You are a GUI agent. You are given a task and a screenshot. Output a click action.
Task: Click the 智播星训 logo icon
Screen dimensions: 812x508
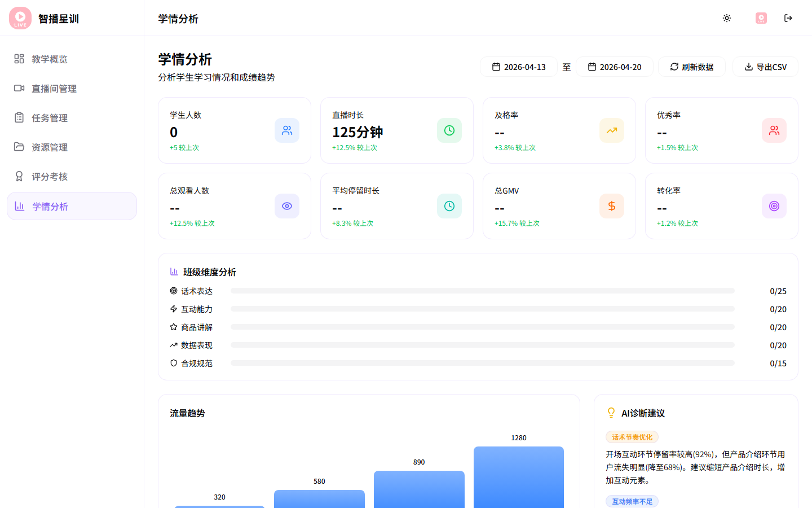20,18
